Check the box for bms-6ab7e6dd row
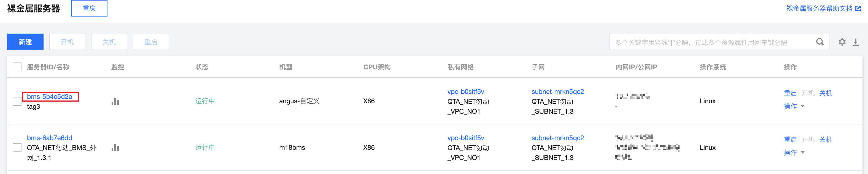The image size is (868, 174). [17, 147]
